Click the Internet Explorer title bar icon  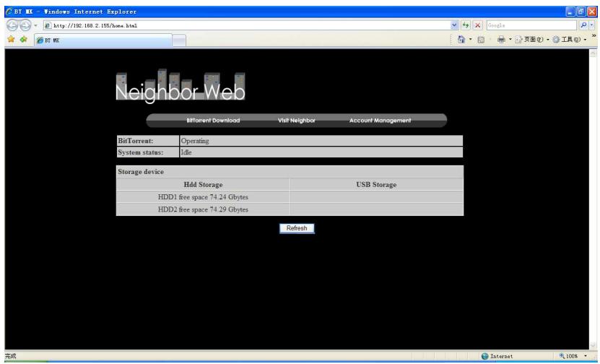(x=9, y=12)
